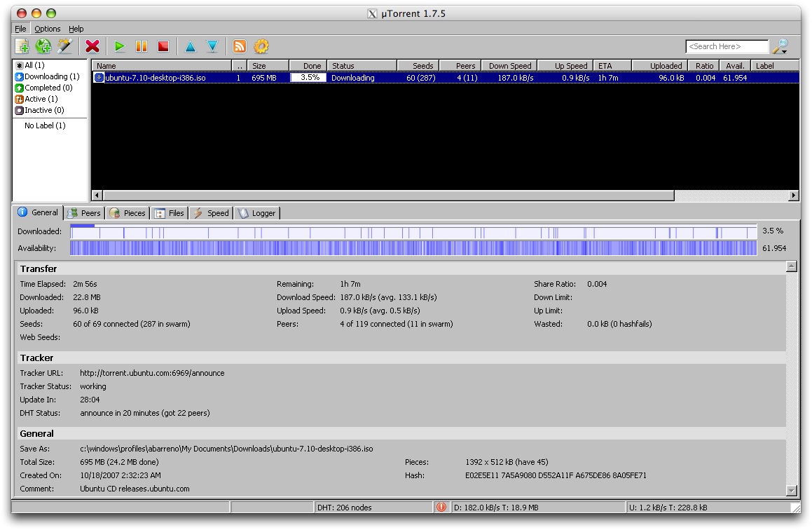The width and height of the screenshot is (812, 530).
Task: Open Preferences with the gear icon
Action: [x=261, y=47]
